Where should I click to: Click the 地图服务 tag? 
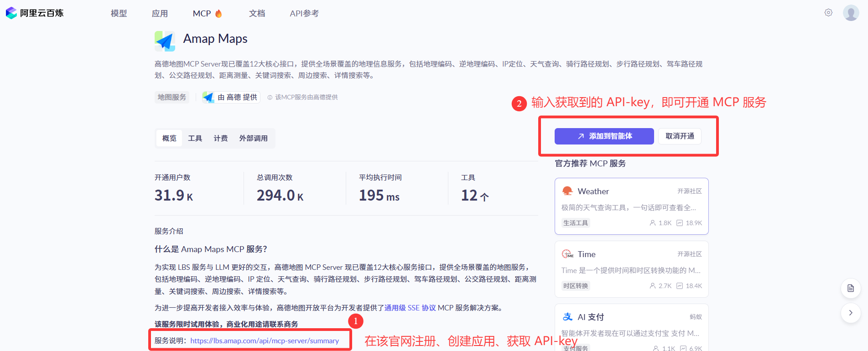172,97
